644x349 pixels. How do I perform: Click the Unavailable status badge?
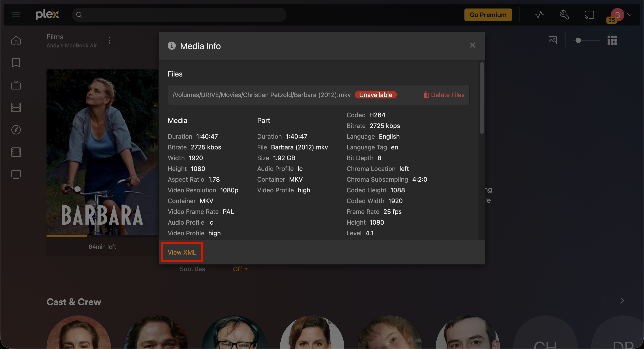pos(375,95)
